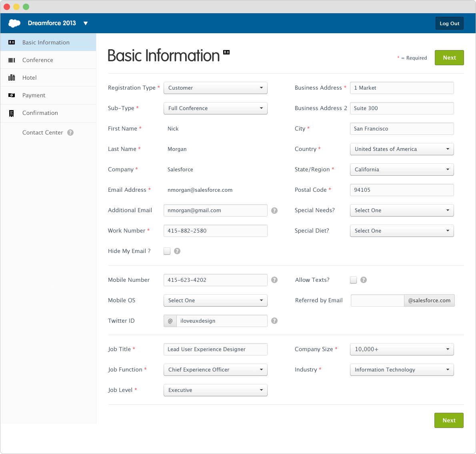
Task: Click the Contact Center help icon
Action: (70, 133)
